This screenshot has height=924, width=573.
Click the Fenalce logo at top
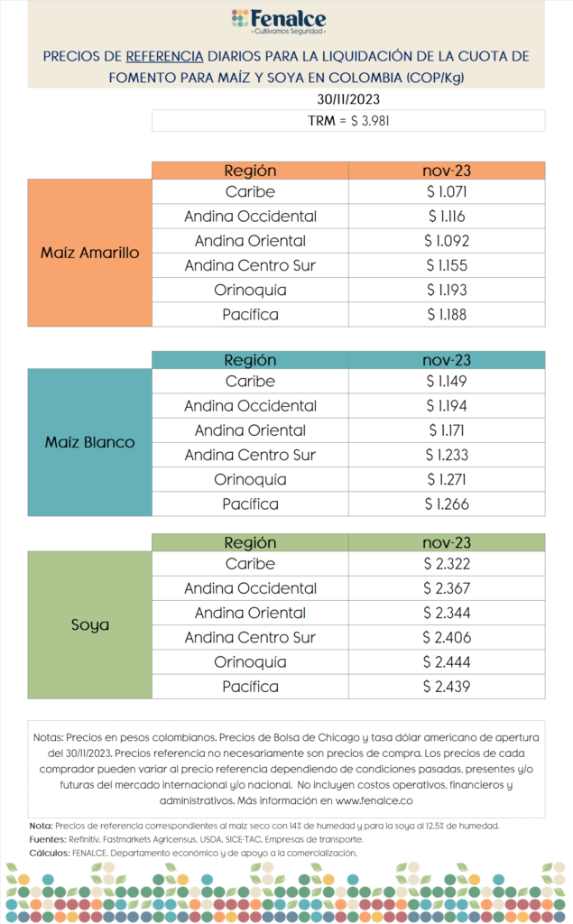coord(279,22)
